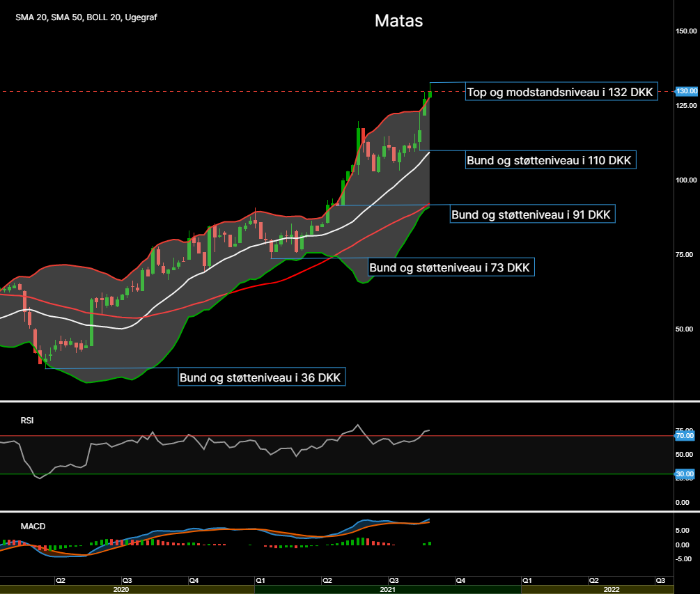Screen dimensions: 700x594
Task: Click the Q1 marker of 2021
Action: pos(260,581)
